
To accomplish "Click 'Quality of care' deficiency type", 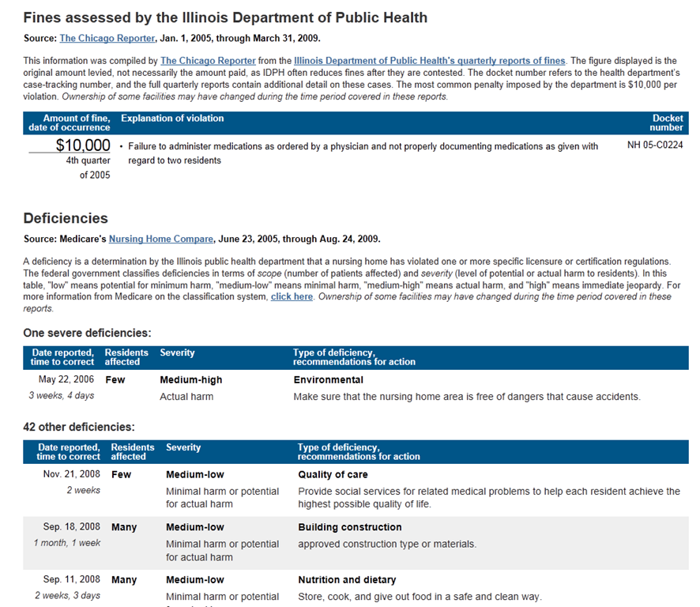I will (333, 475).
